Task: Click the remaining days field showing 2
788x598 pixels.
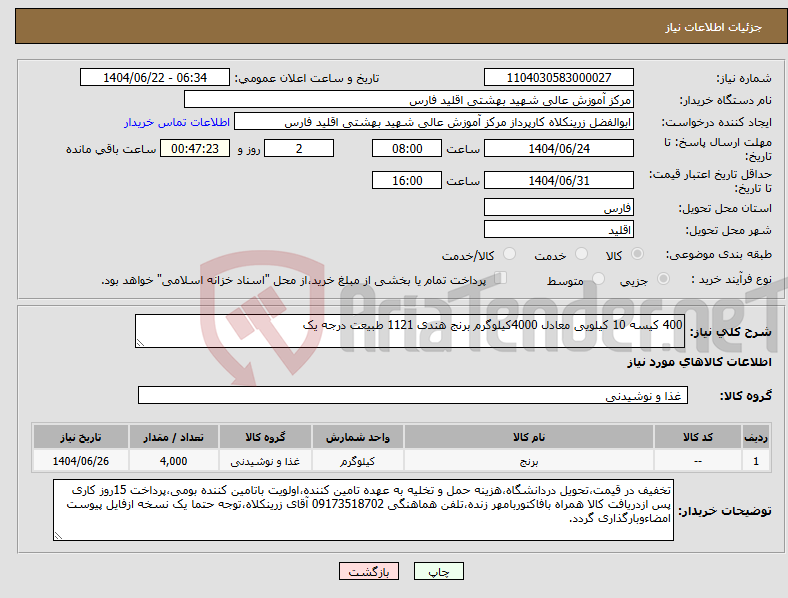Action: pos(299,148)
